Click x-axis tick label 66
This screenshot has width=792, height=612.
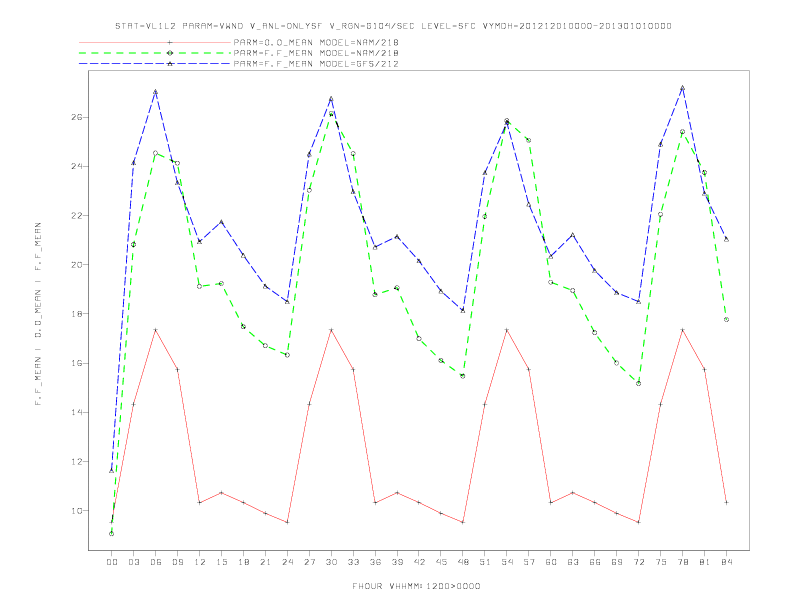click(x=595, y=562)
